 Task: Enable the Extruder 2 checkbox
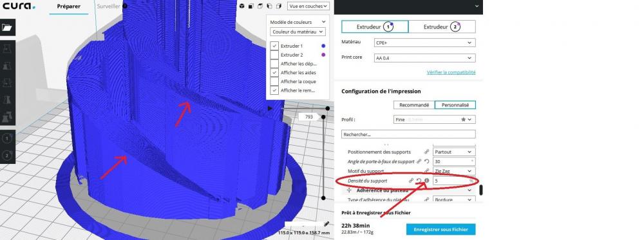coord(274,55)
